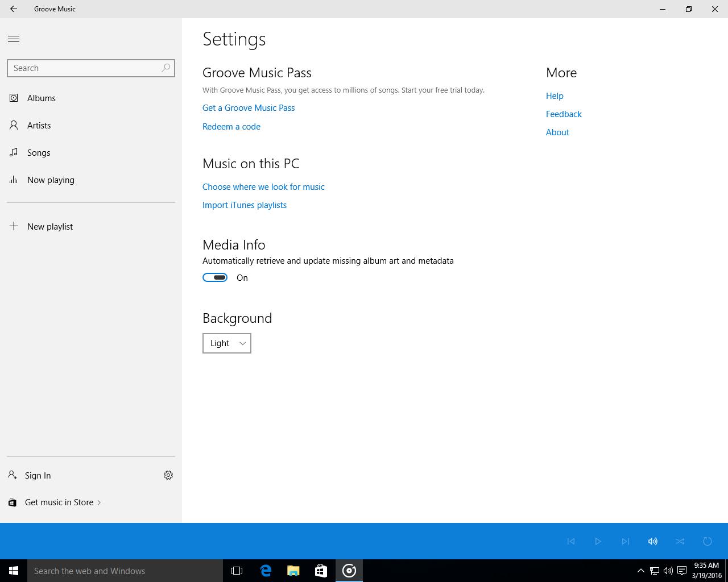Skip to next track
Image resolution: width=728 pixels, height=582 pixels.
coord(626,541)
